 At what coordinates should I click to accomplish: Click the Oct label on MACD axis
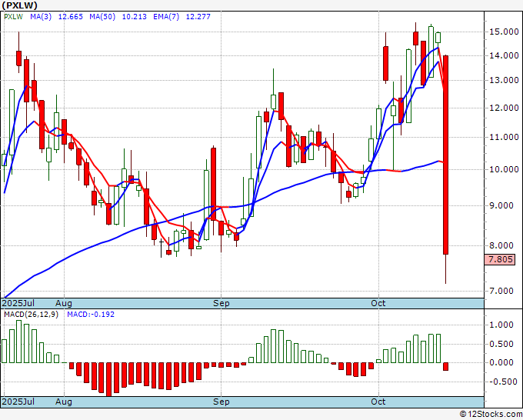coord(378,402)
